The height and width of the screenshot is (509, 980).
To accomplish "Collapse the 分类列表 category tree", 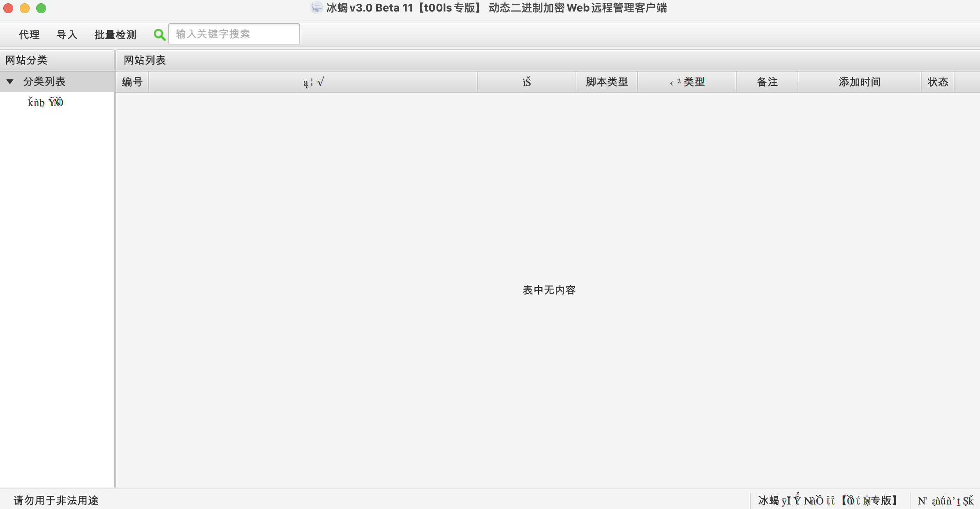I will pos(10,81).
